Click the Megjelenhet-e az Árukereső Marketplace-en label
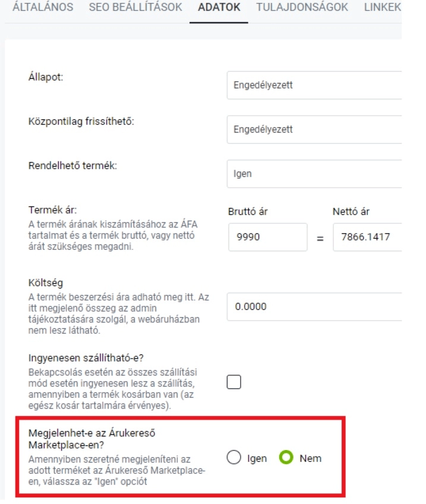The image size is (426, 504). pyautogui.click(x=91, y=439)
